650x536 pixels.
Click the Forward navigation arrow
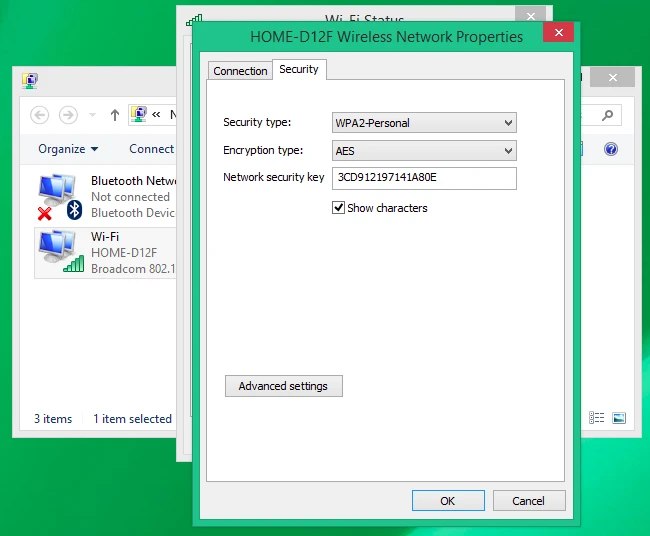coord(68,115)
